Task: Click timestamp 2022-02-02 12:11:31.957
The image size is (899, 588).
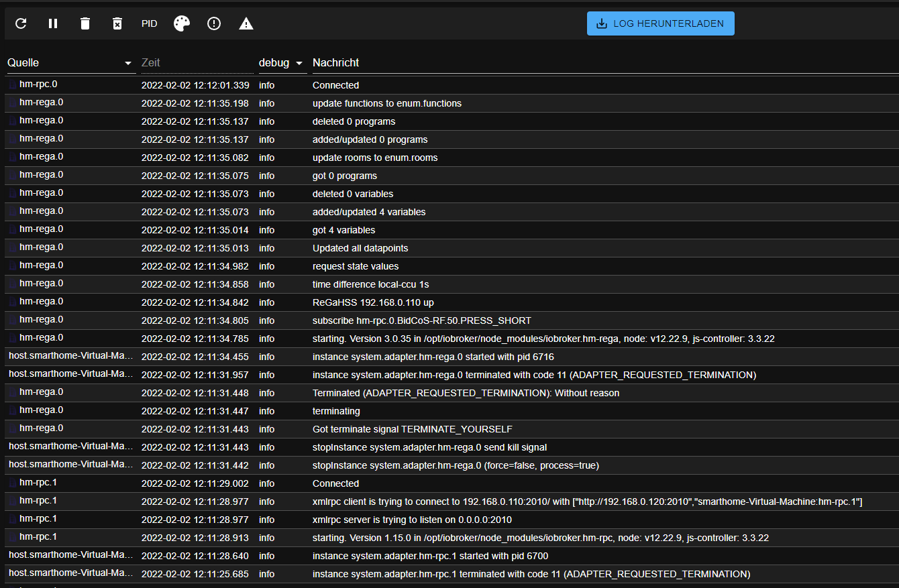Action: 195,375
